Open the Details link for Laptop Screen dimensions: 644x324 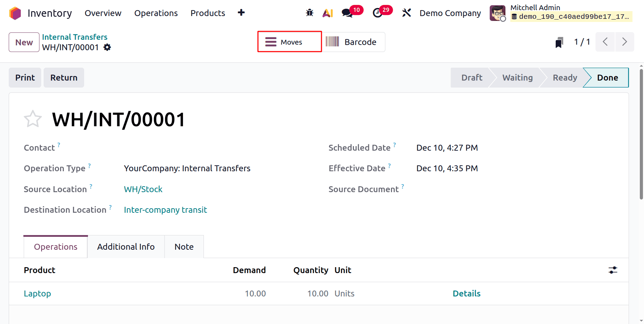click(x=466, y=293)
